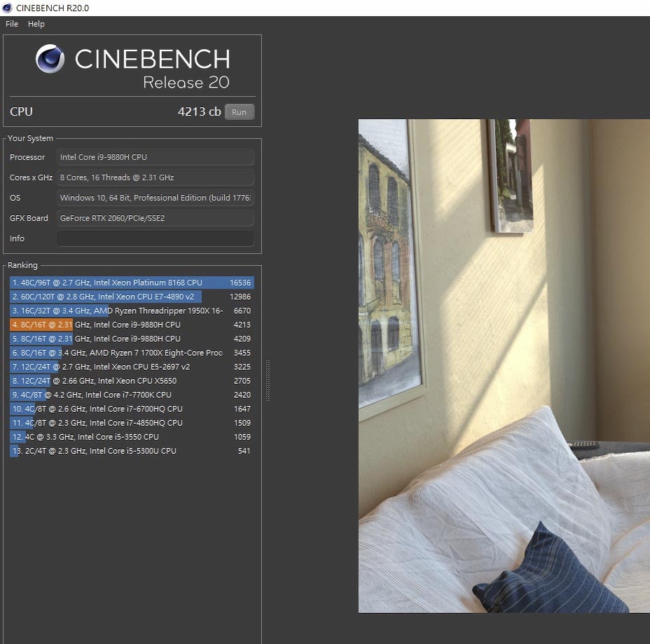Select ranking row 2 Xeon E7-4890 v2
The width and height of the screenshot is (650, 644).
132,297
